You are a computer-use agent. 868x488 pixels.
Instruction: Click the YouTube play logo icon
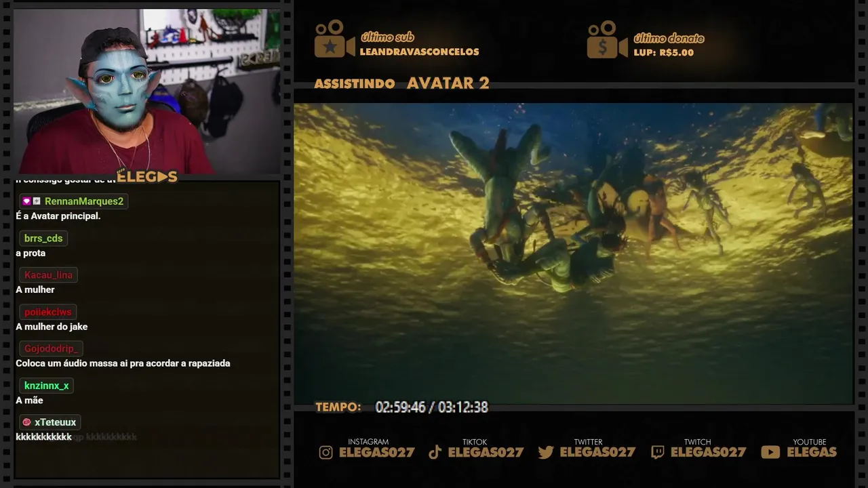click(x=770, y=452)
